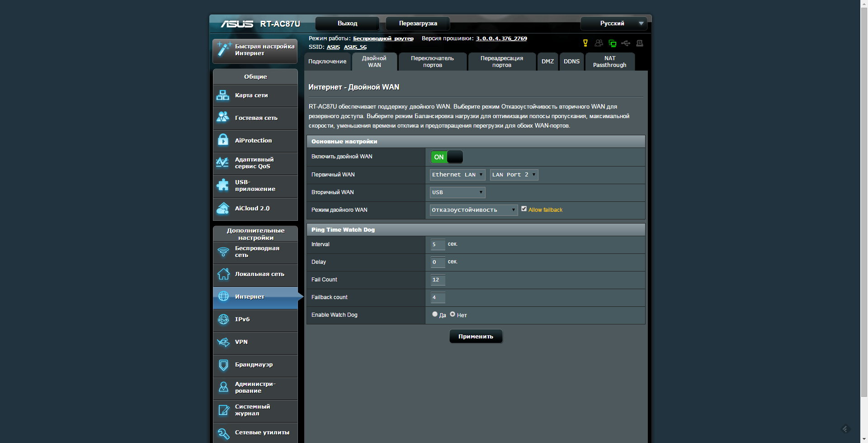Click the VPN arrows icon
Viewport: 868px width, 443px height.
coord(223,342)
